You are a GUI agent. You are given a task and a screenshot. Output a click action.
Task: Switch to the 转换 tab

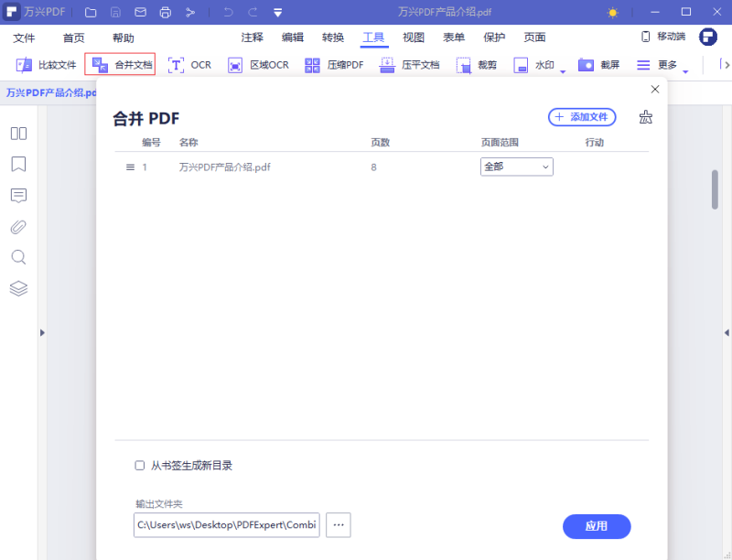point(333,38)
